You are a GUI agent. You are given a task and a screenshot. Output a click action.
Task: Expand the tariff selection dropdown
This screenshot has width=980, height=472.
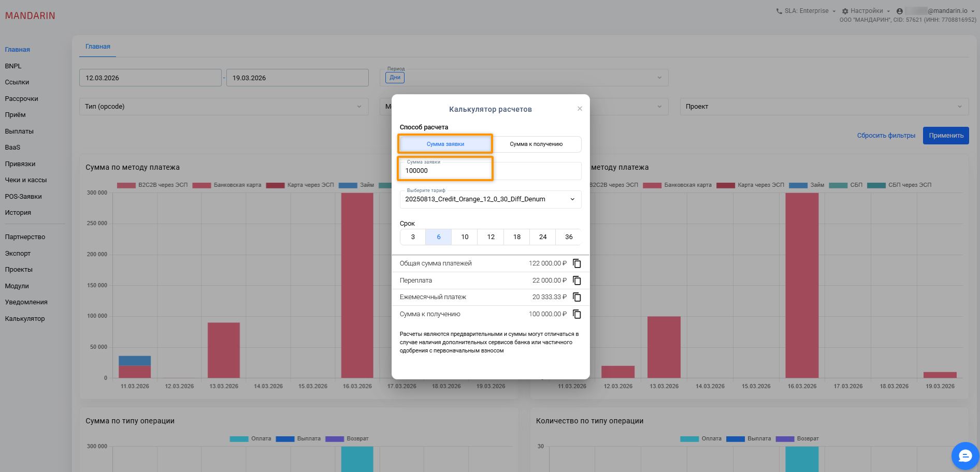click(490, 199)
